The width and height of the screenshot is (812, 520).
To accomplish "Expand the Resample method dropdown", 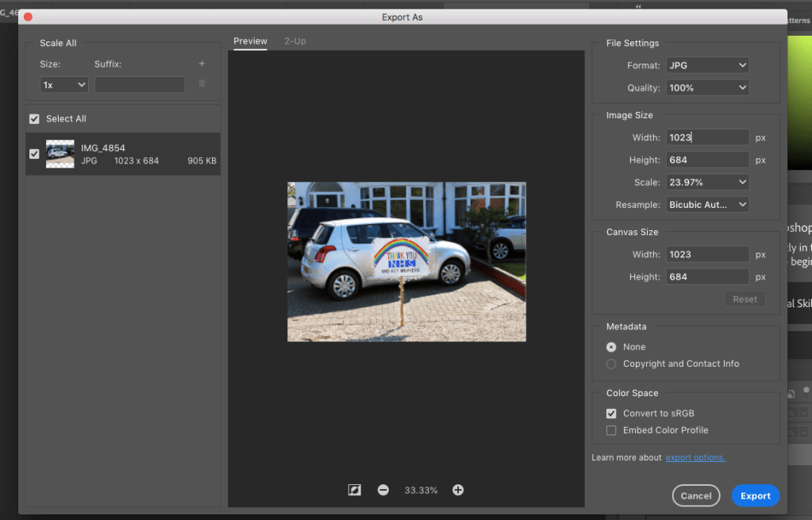I will tap(707, 204).
